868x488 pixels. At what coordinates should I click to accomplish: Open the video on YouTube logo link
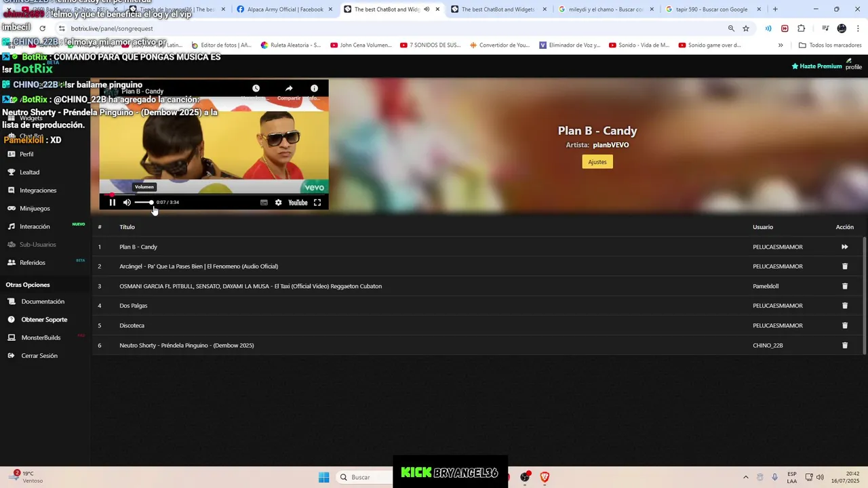(x=298, y=203)
